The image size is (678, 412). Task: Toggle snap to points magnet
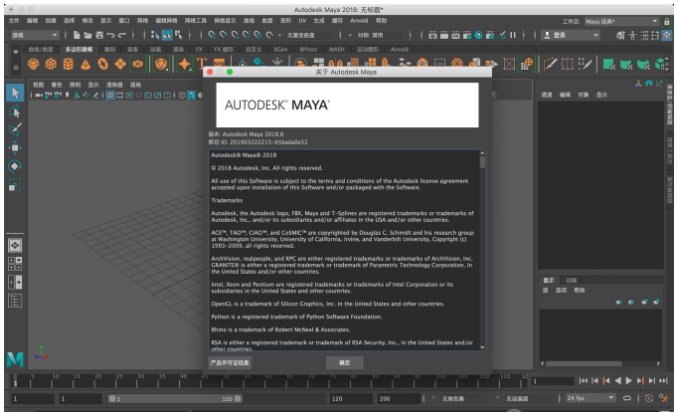[235, 35]
